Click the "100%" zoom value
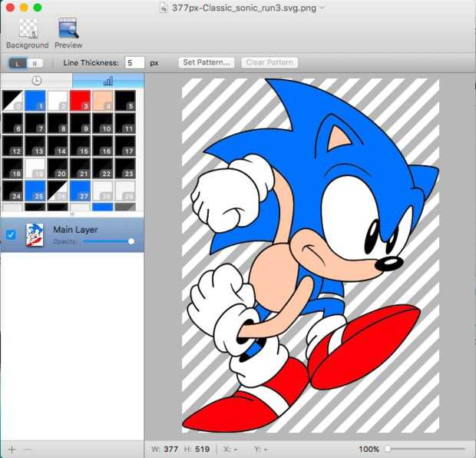This screenshot has height=458, width=476. [x=369, y=449]
